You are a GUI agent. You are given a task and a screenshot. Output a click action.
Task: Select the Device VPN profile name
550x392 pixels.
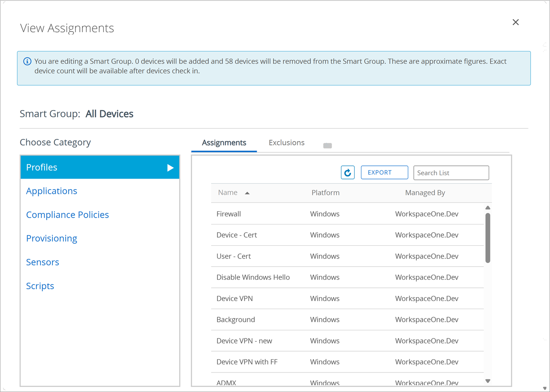235,298
